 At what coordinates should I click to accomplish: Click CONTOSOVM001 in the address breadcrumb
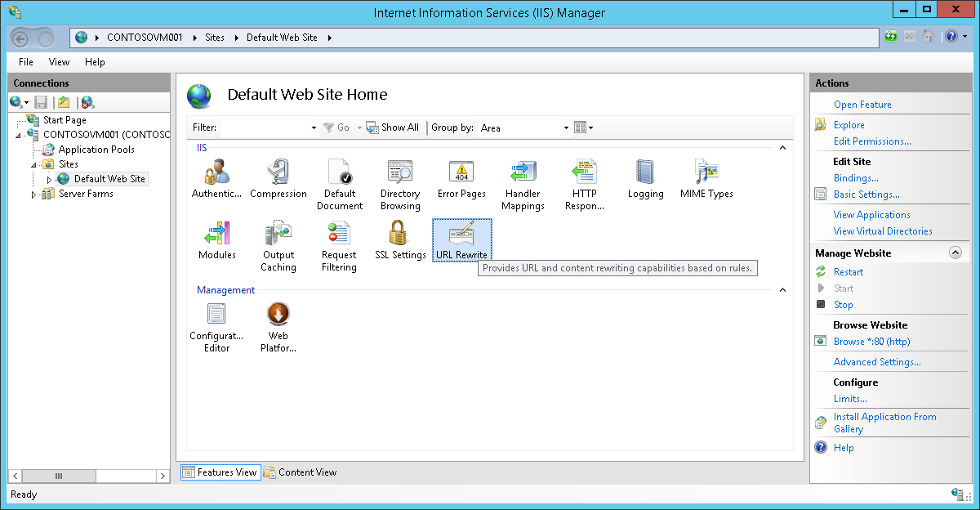point(145,38)
